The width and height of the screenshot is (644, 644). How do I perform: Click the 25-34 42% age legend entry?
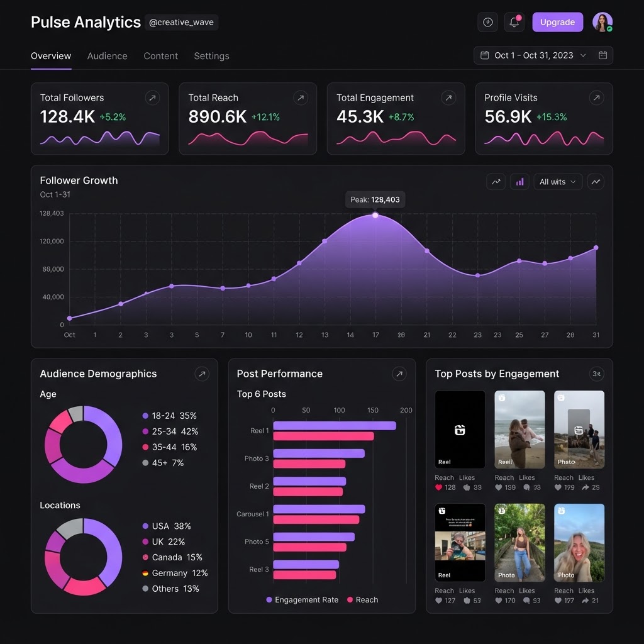pyautogui.click(x=170, y=431)
